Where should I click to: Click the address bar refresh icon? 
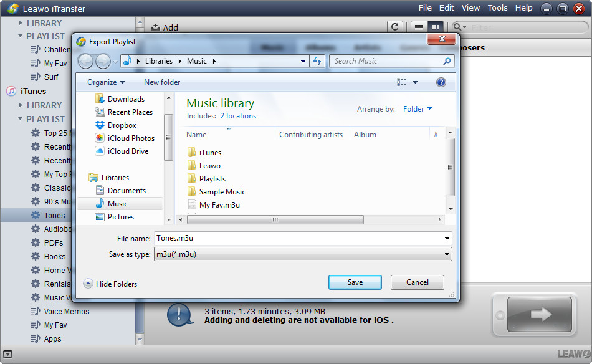tap(317, 61)
